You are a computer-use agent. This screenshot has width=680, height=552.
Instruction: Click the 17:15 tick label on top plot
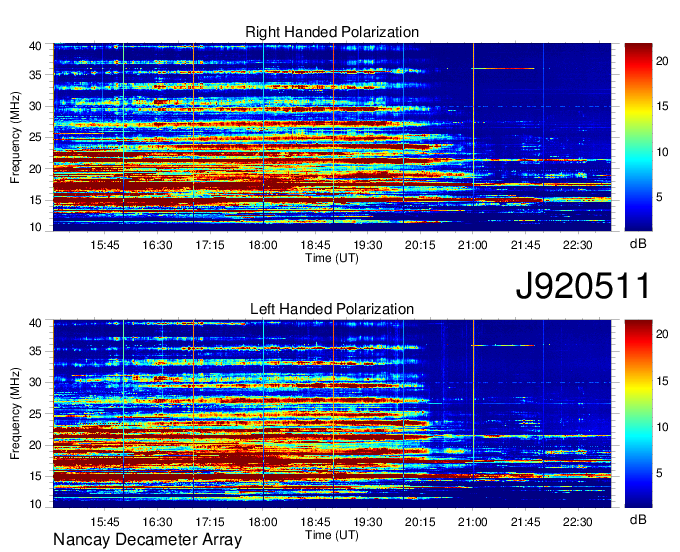coord(210,245)
